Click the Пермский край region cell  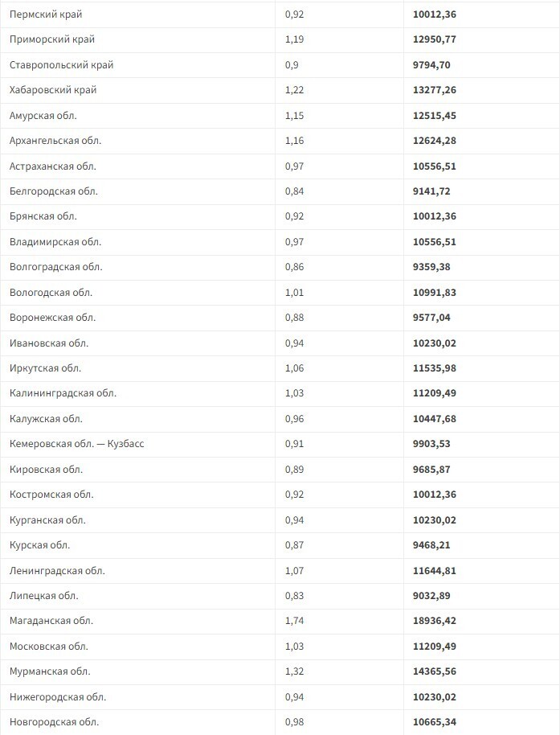[x=46, y=14]
